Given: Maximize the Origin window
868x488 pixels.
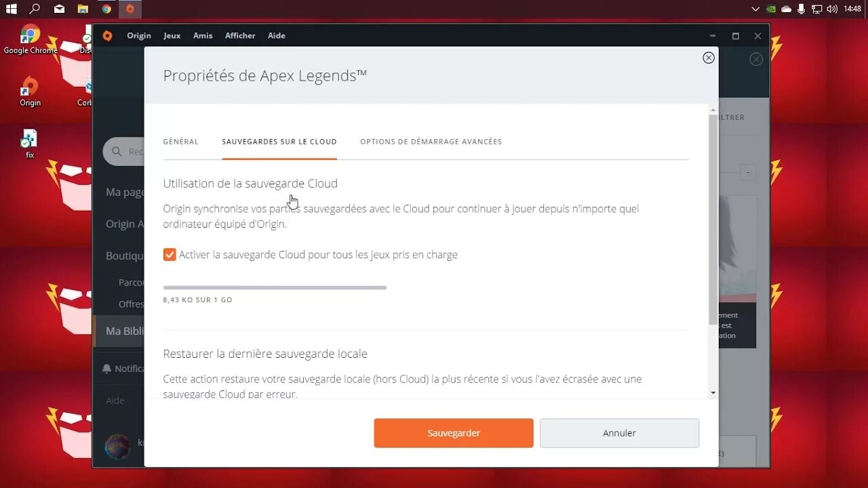Looking at the screenshot, I should pyautogui.click(x=736, y=36).
